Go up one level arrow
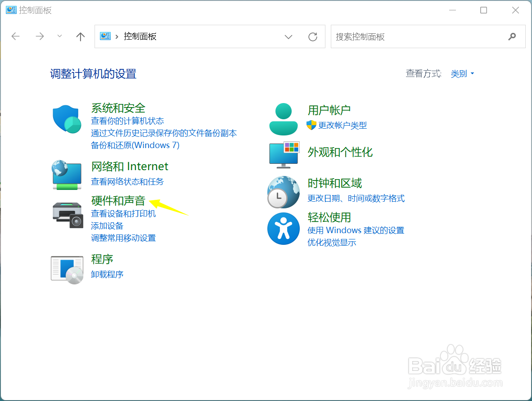This screenshot has width=532, height=401. [x=81, y=36]
